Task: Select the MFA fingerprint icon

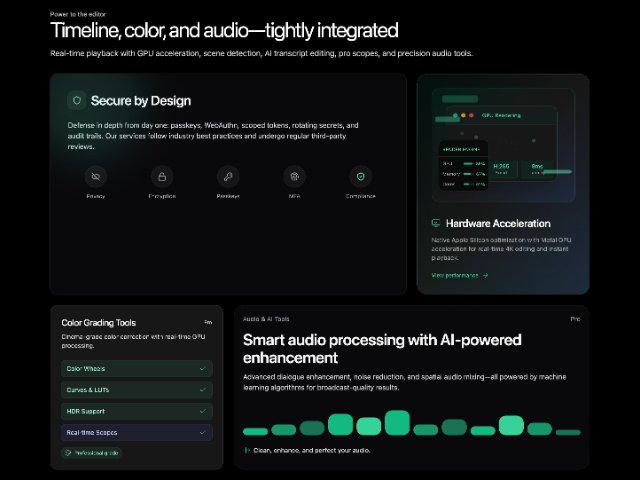Action: (x=294, y=176)
